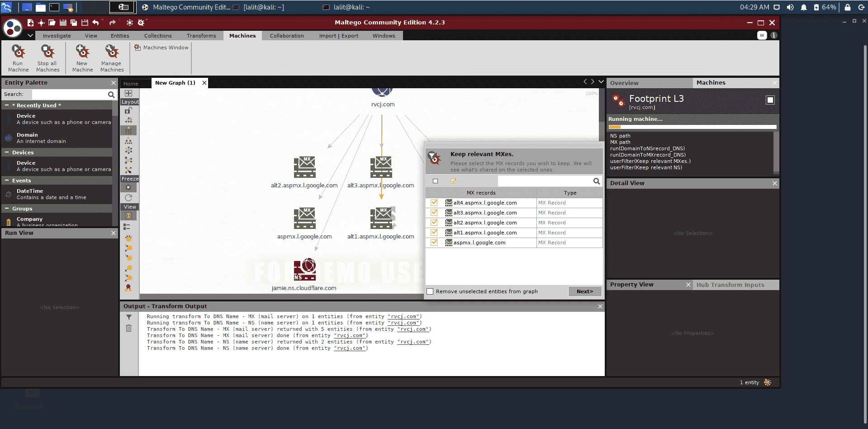868x429 pixels.
Task: Click the Entity Palette search field
Action: click(x=69, y=94)
